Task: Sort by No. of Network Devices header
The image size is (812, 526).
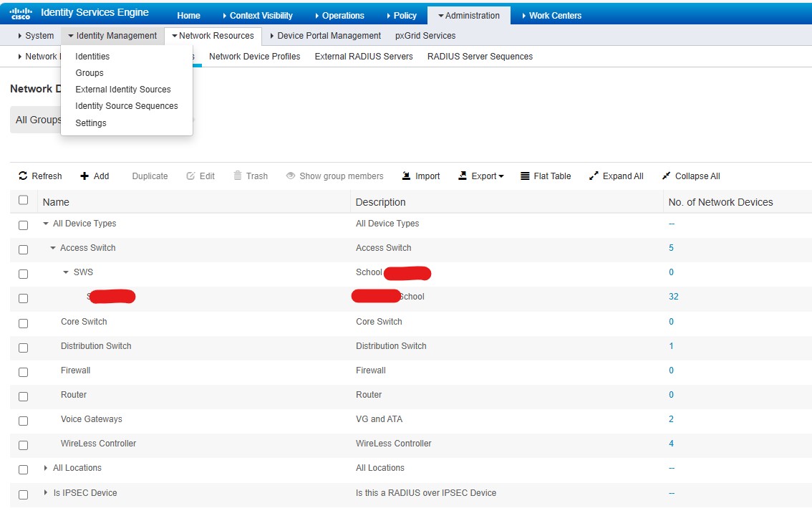Action: click(720, 202)
